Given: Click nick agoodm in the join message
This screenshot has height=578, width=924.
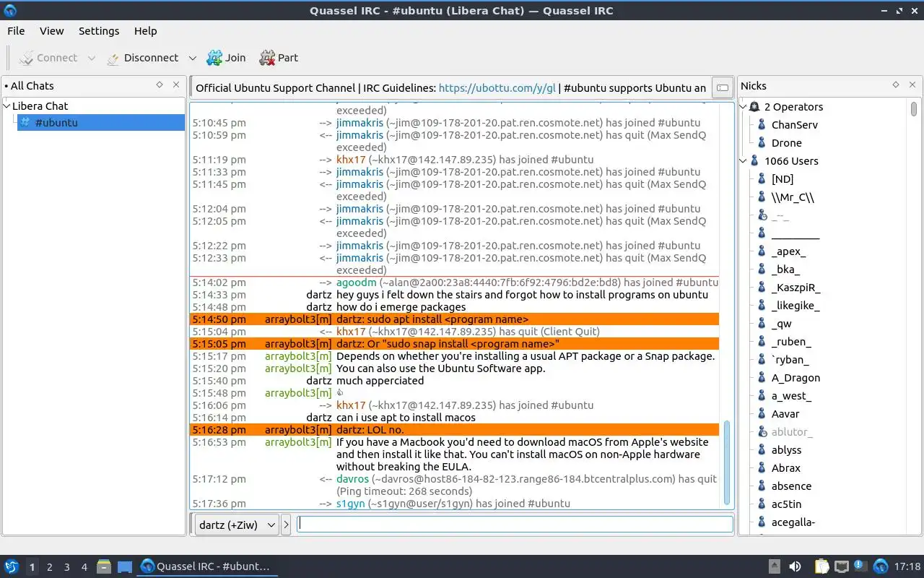Looking at the screenshot, I should tap(357, 282).
